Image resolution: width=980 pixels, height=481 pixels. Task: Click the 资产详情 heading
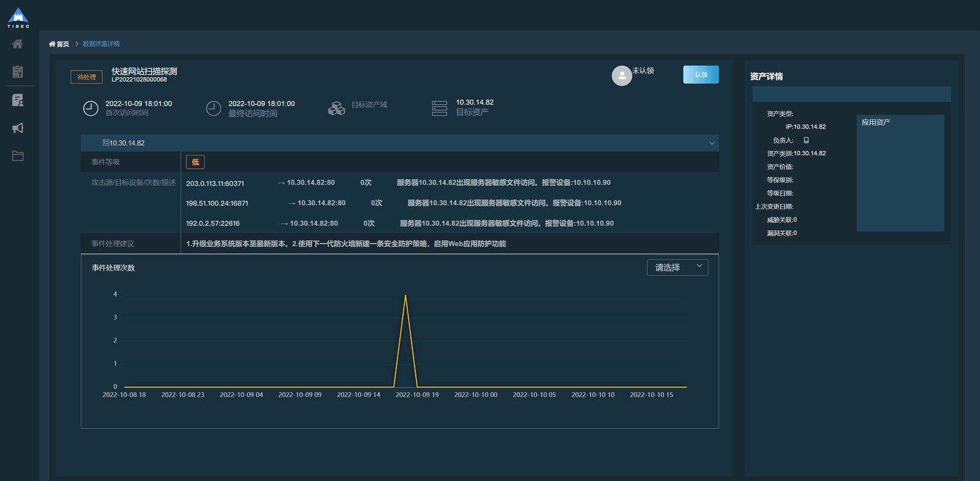click(766, 76)
